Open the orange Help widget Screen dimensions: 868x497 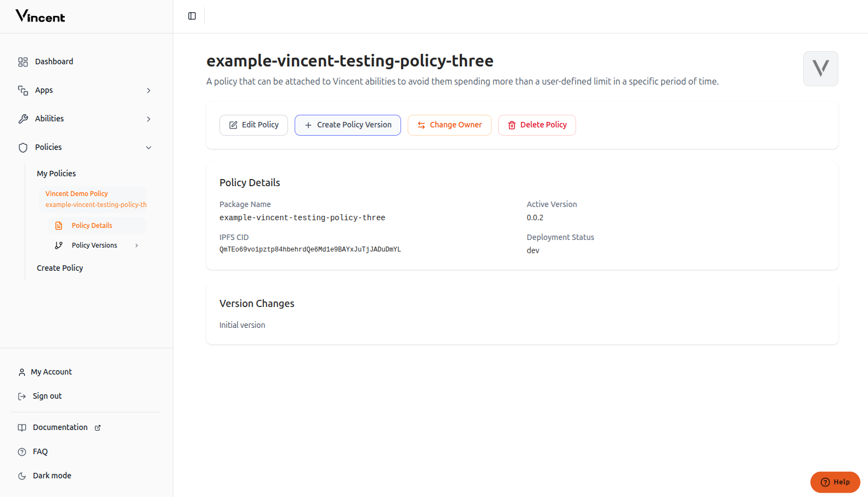(x=835, y=482)
